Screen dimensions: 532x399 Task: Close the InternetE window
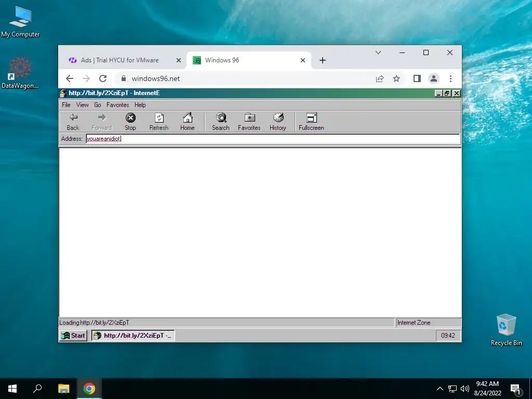pyautogui.click(x=457, y=94)
